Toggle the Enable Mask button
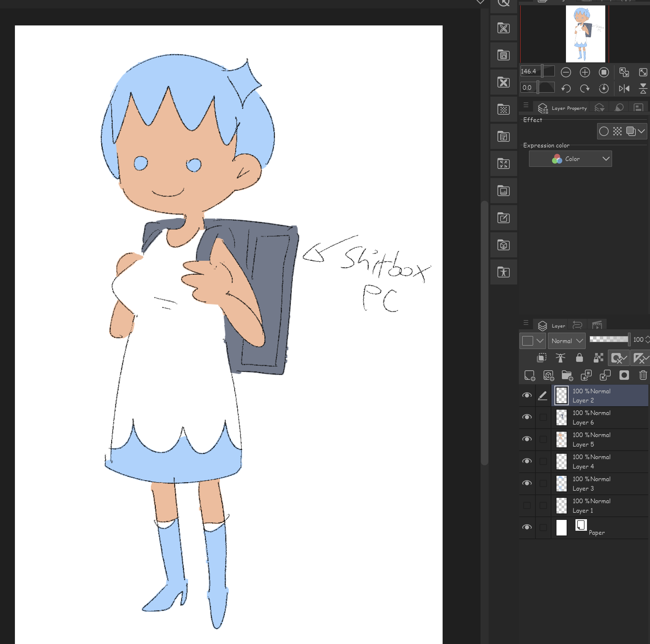The width and height of the screenshot is (650, 644). 619,358
